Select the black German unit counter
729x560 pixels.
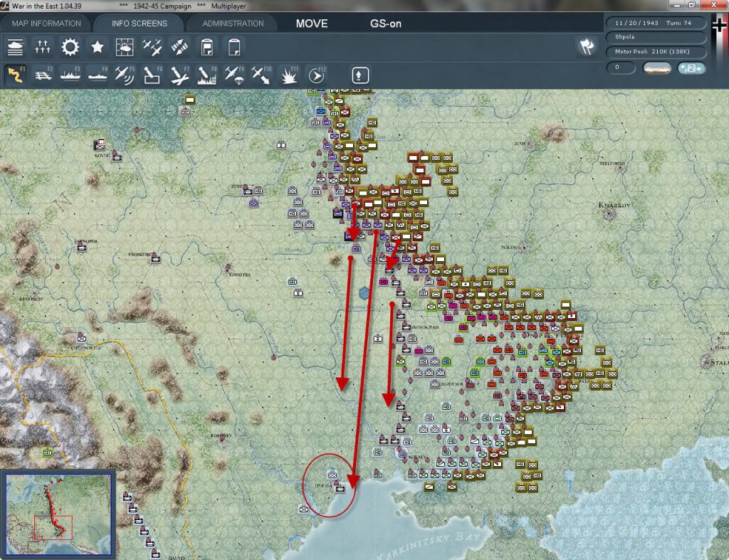pyautogui.click(x=338, y=213)
